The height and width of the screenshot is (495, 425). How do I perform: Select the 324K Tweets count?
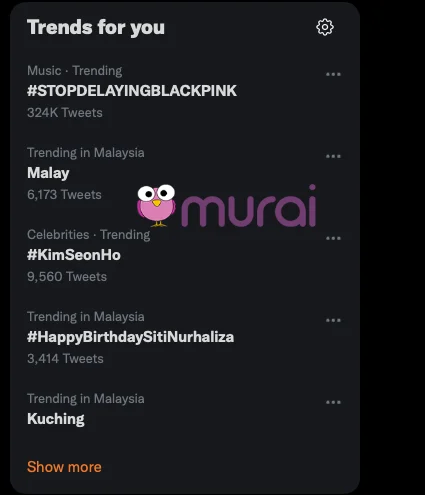pyautogui.click(x=65, y=113)
